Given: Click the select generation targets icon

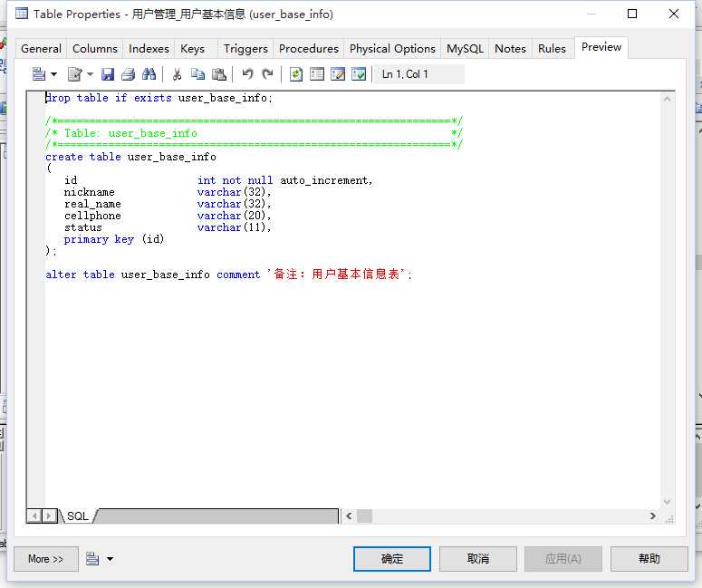Looking at the screenshot, I should (x=338, y=74).
